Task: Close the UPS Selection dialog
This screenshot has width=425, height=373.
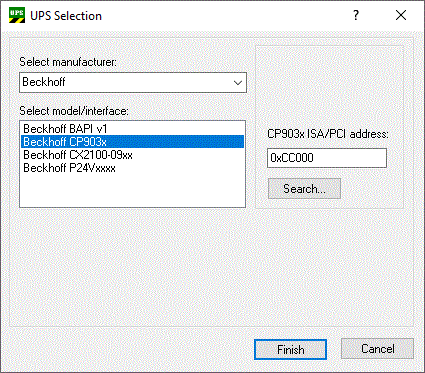Action: pyautogui.click(x=401, y=15)
